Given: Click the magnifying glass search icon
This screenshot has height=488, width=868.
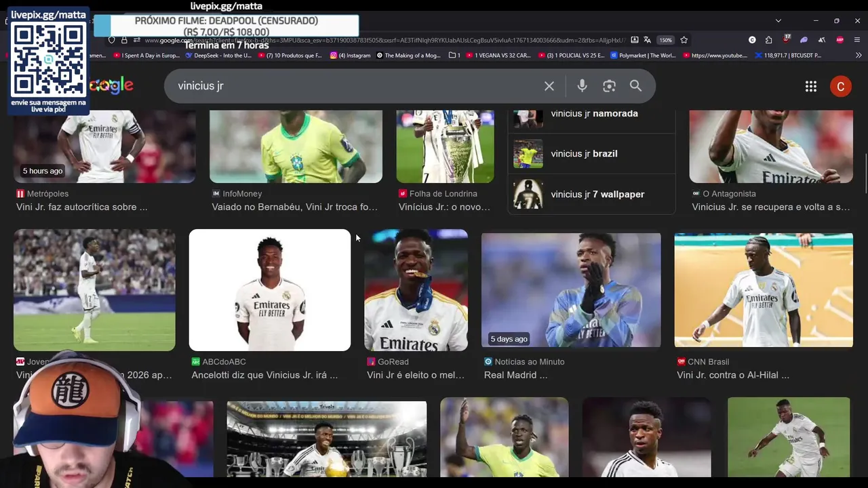Looking at the screenshot, I should pyautogui.click(x=635, y=85).
